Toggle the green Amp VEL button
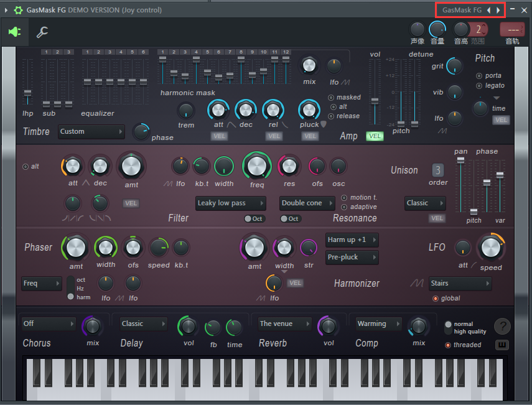The height and width of the screenshot is (405, 532). [375, 136]
